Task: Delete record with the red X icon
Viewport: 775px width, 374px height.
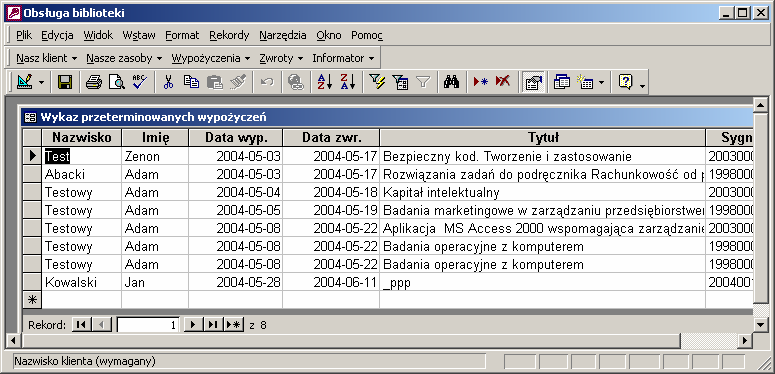Action: click(503, 82)
